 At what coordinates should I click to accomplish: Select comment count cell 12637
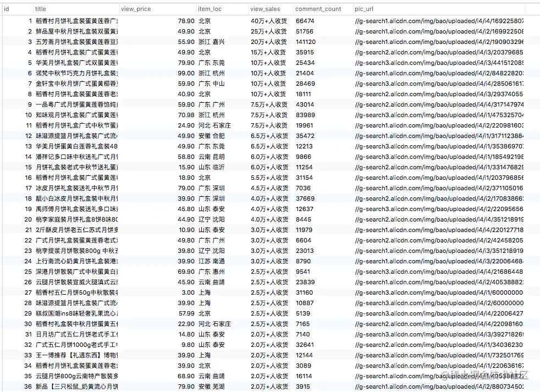click(x=305, y=209)
